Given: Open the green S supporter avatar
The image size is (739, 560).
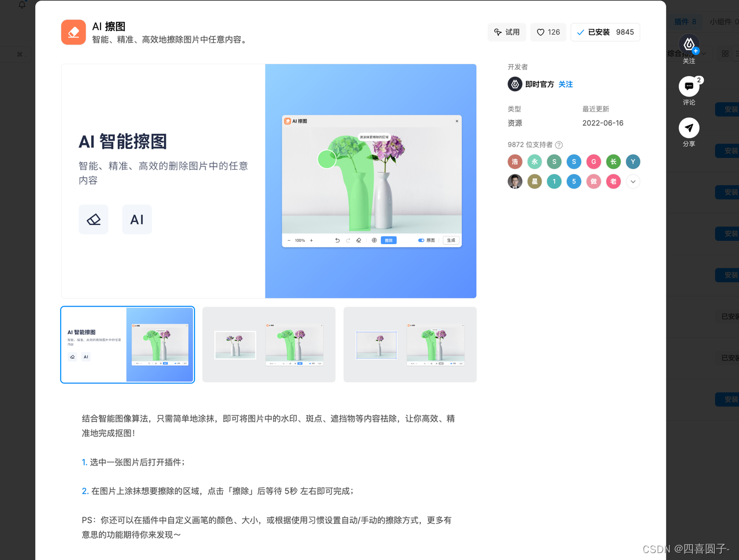Looking at the screenshot, I should tap(554, 162).
